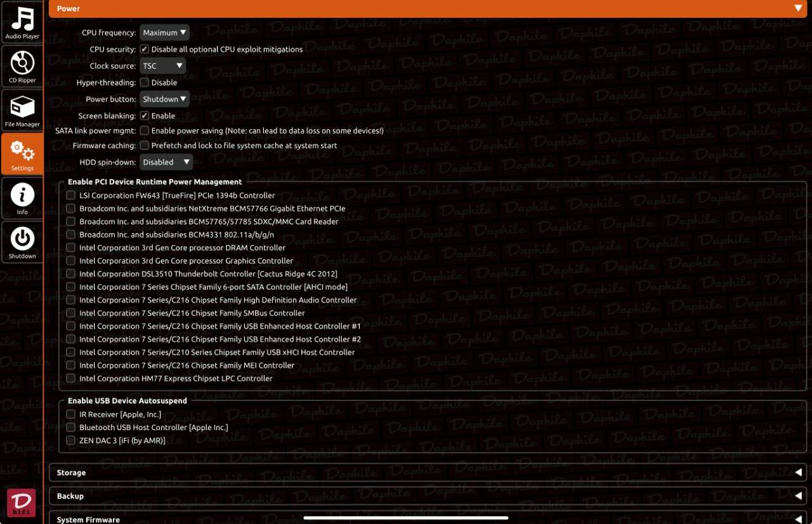This screenshot has width=812, height=524.
Task: Open the HDD spin-down dropdown
Action: click(166, 162)
